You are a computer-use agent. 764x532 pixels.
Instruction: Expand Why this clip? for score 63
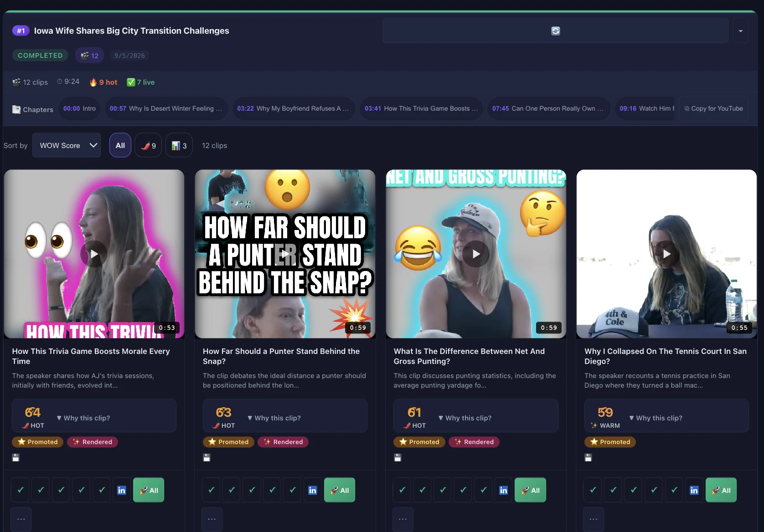click(x=274, y=418)
